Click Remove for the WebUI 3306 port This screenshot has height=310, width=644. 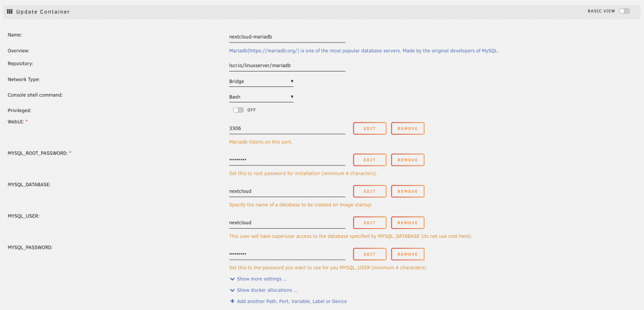tap(408, 128)
